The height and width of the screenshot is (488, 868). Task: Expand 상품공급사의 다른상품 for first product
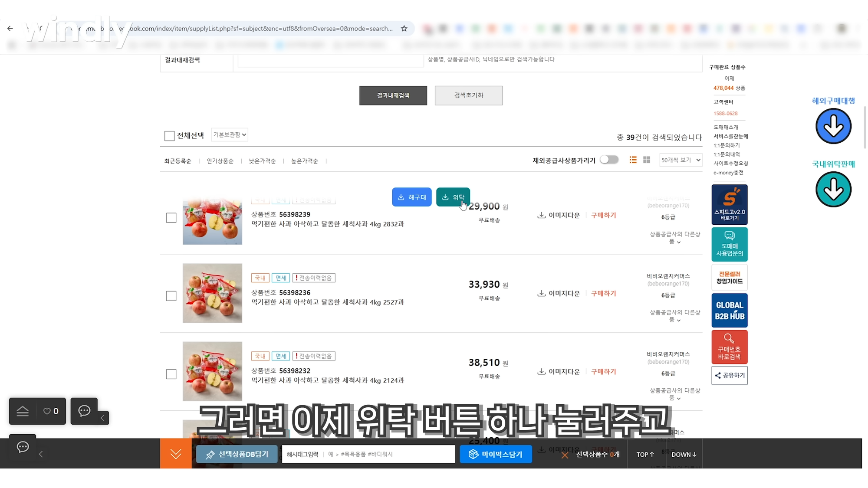[x=675, y=237]
